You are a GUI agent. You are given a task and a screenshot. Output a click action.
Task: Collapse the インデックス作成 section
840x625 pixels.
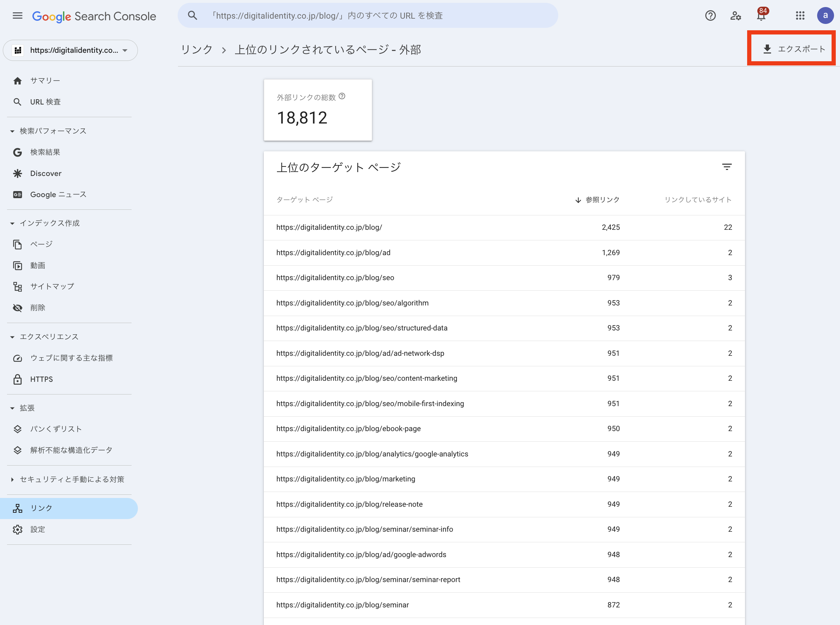12,223
